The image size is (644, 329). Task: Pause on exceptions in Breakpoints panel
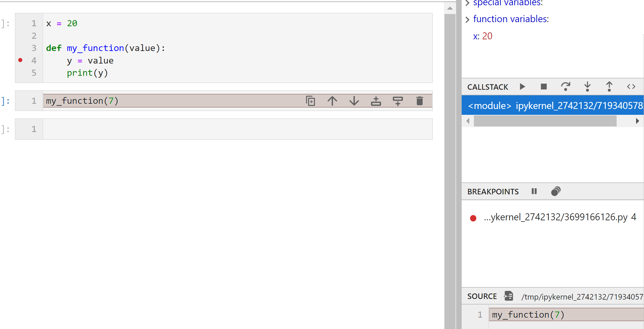click(534, 191)
